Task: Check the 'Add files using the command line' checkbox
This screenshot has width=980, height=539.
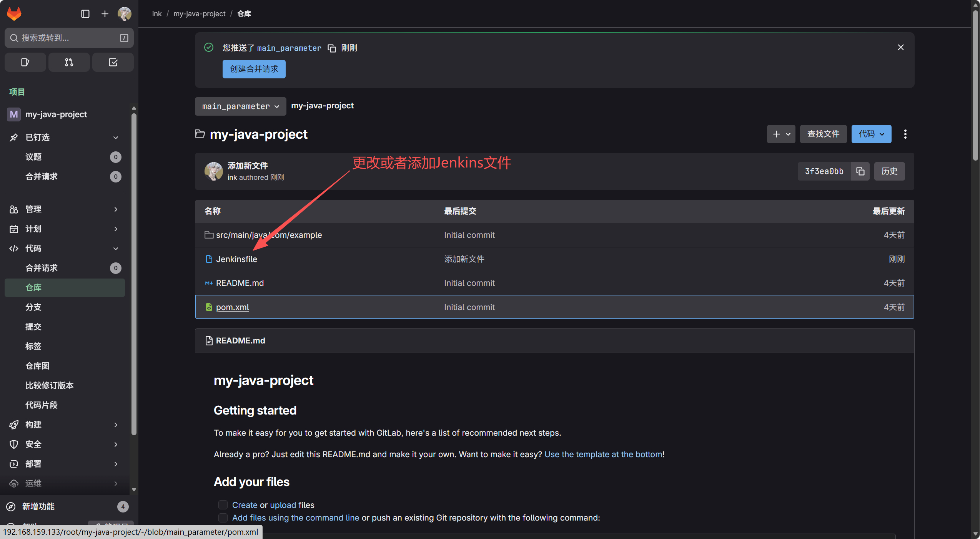Action: click(223, 517)
